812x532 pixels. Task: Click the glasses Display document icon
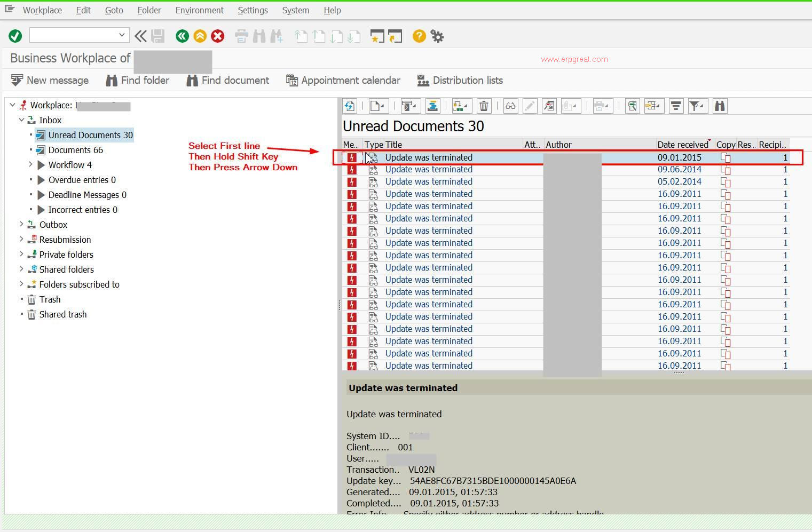coord(510,106)
